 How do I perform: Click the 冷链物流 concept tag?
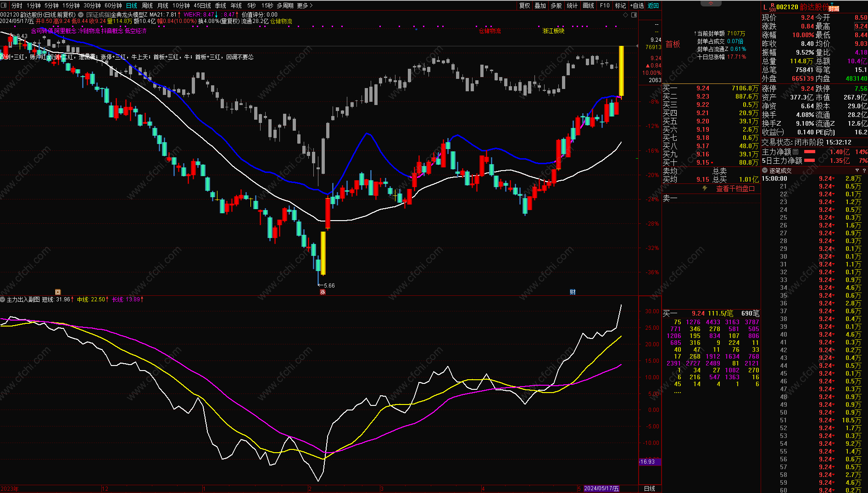click(x=89, y=31)
